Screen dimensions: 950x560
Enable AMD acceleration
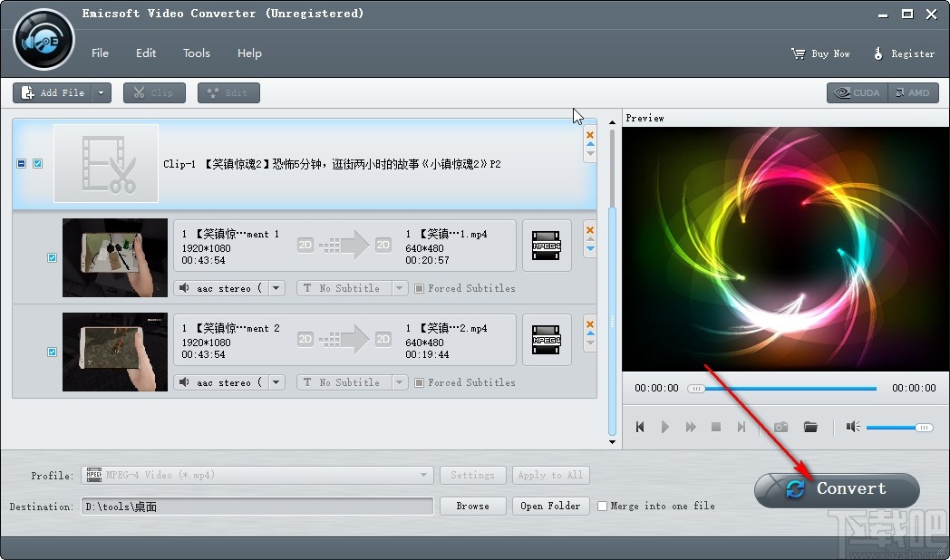pos(913,92)
